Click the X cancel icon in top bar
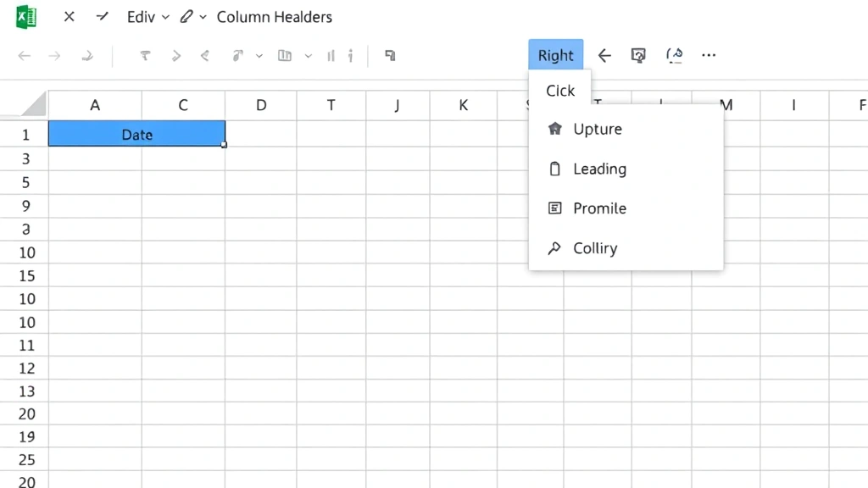The width and height of the screenshot is (868, 488). [x=70, y=17]
